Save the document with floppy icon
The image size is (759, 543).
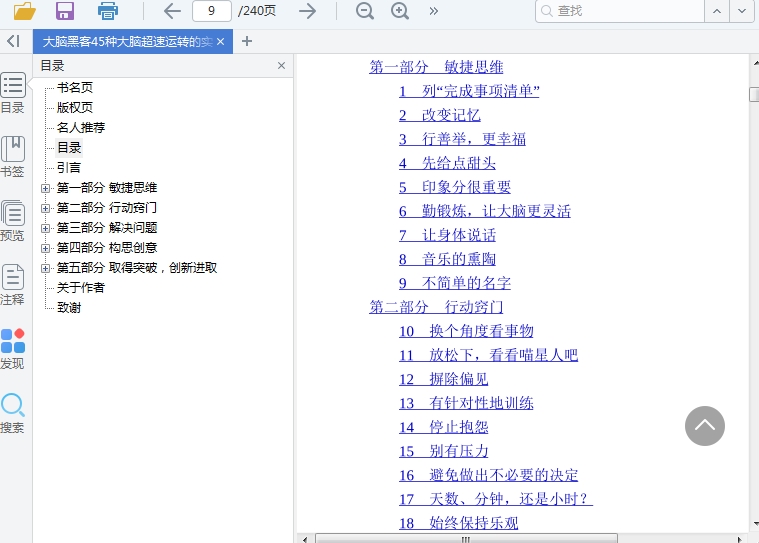click(x=65, y=11)
